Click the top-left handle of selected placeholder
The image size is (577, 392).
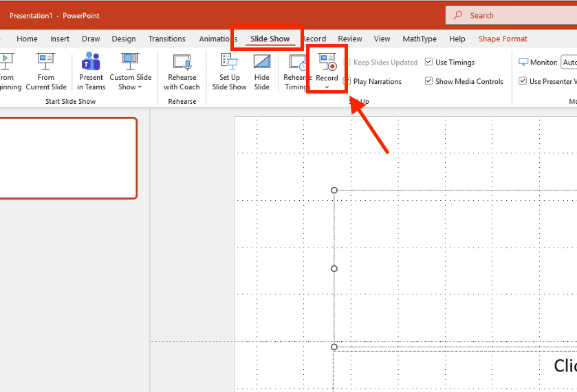tap(334, 190)
